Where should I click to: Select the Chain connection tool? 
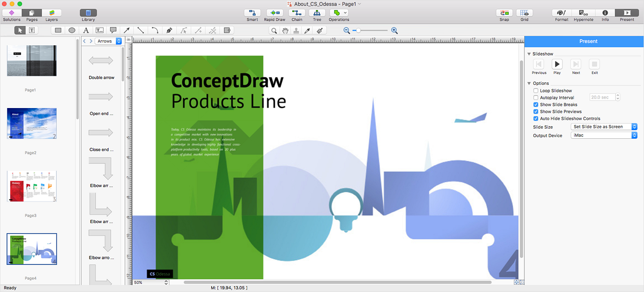[296, 13]
